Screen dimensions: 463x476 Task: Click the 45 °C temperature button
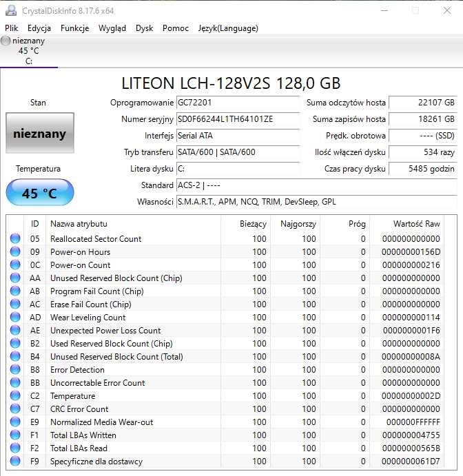pos(40,193)
